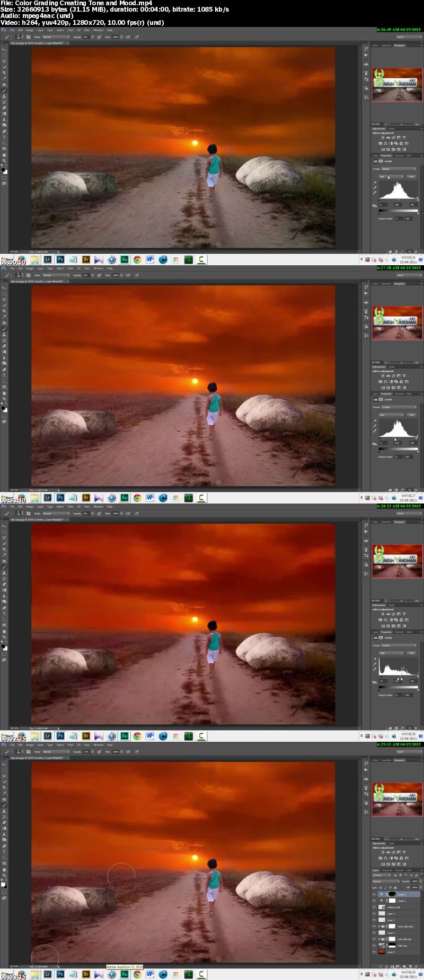Screen dimensions: 424x980
Task: Hide the walking child layer
Action: tap(374, 907)
